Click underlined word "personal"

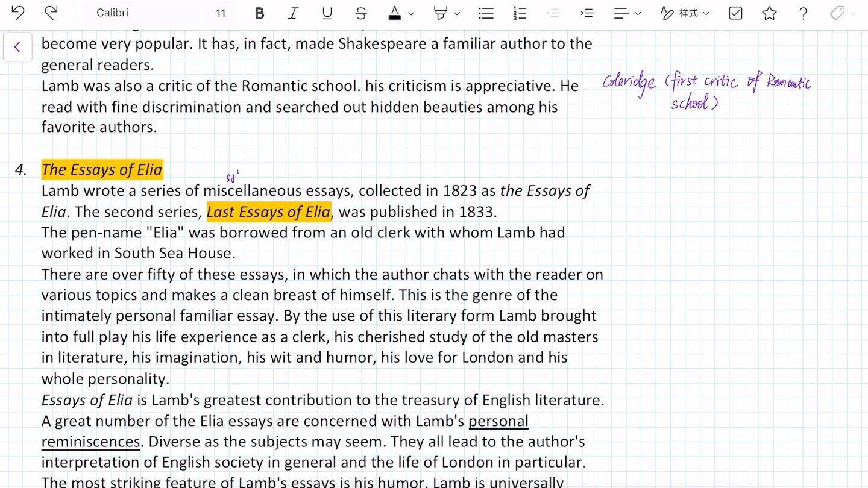point(498,421)
